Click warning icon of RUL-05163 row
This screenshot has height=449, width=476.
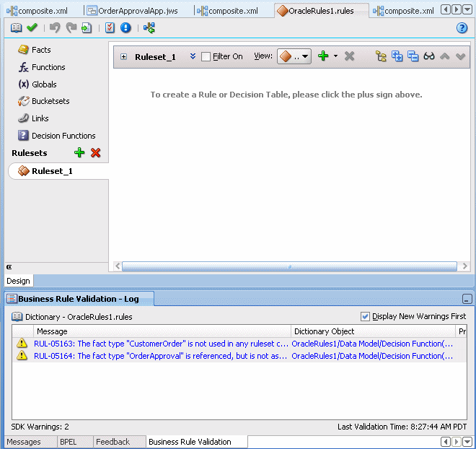click(22, 344)
